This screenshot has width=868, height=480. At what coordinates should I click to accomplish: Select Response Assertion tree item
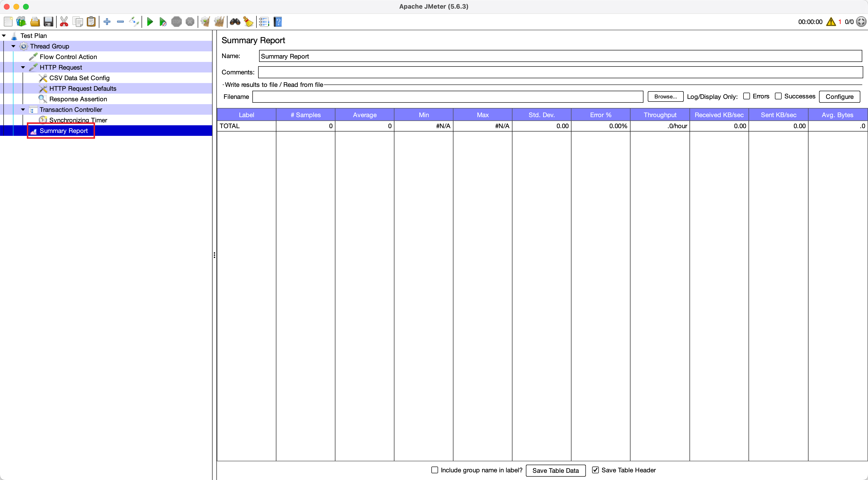pyautogui.click(x=78, y=99)
